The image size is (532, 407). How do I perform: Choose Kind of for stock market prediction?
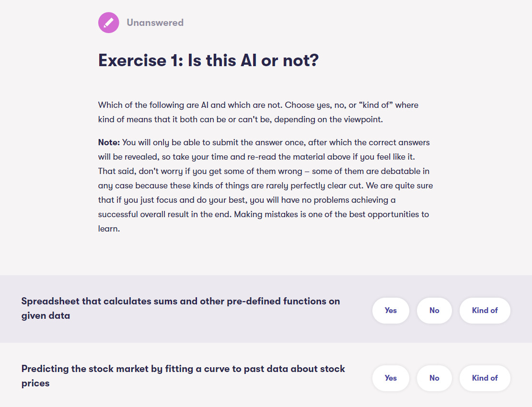tap(485, 378)
